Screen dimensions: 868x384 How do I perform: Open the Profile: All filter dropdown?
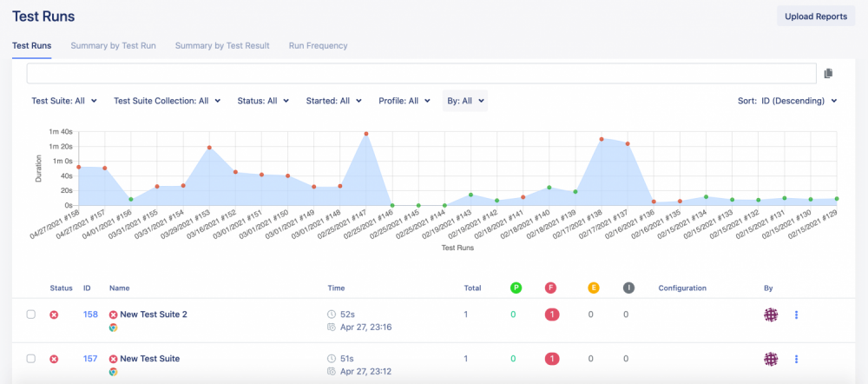pos(404,101)
